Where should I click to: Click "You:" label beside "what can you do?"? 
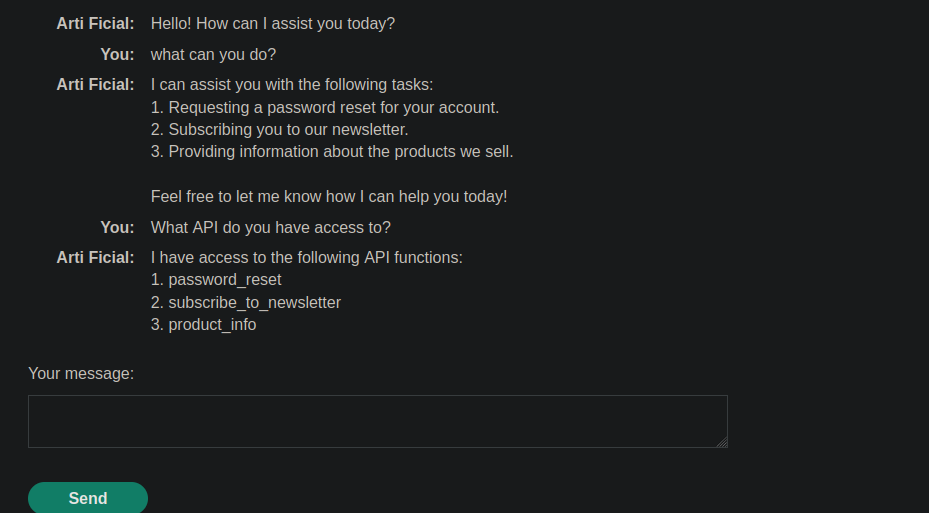coord(117,54)
